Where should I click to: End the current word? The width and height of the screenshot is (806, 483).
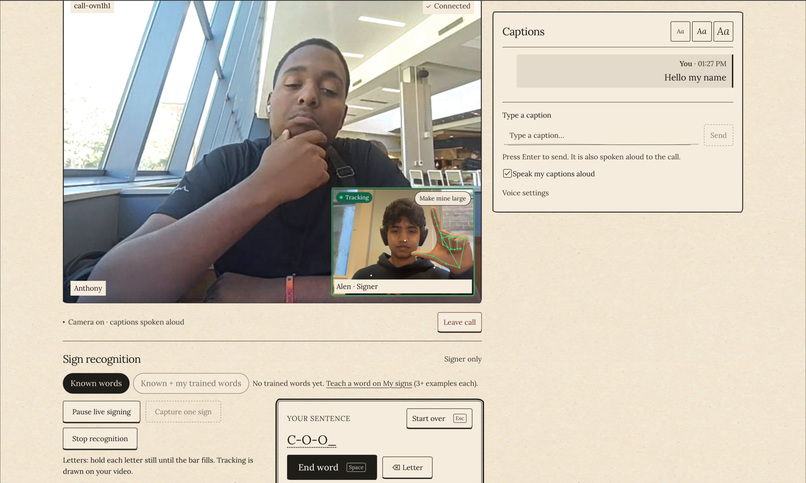(x=332, y=467)
